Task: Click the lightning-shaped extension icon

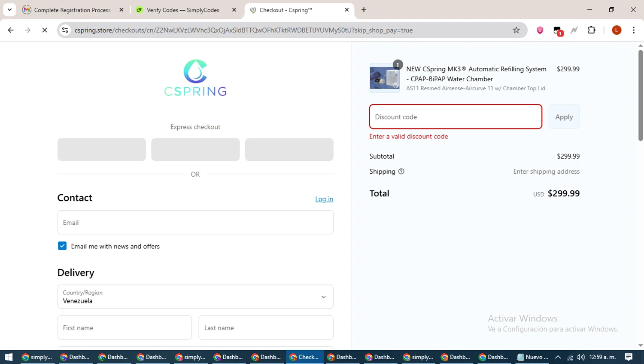Action: pos(574,30)
